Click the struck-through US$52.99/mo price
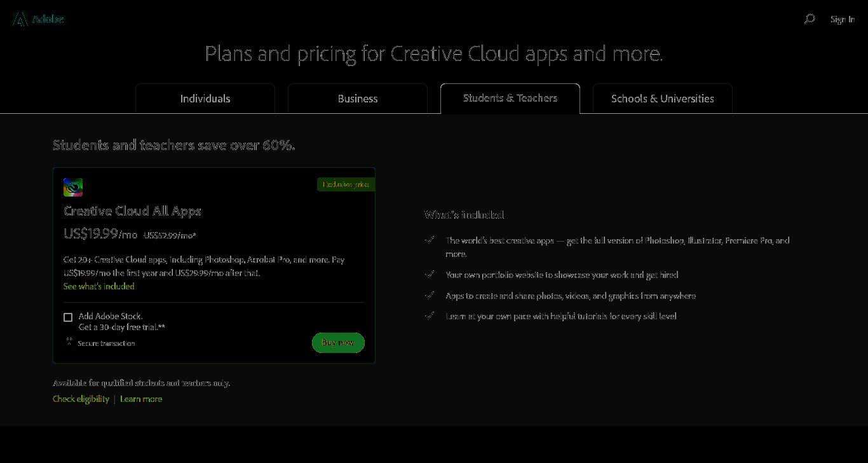 [x=170, y=235]
